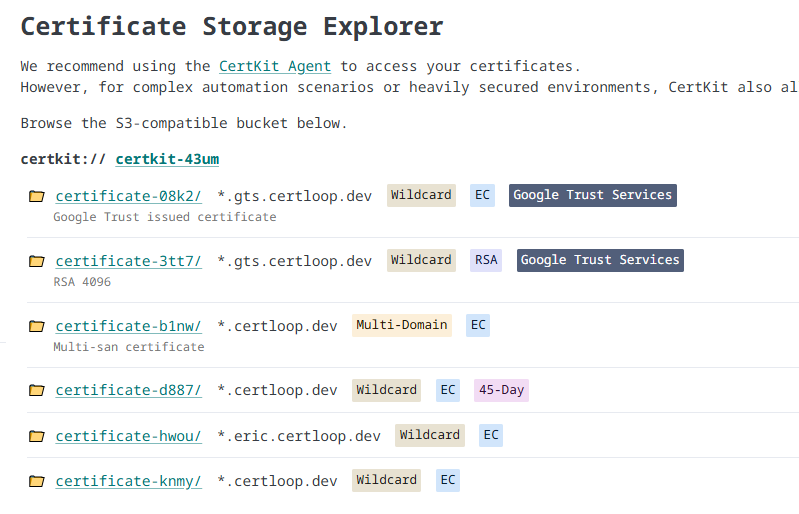
Task: Click the EC badge on certificate-d887
Action: [x=448, y=390]
